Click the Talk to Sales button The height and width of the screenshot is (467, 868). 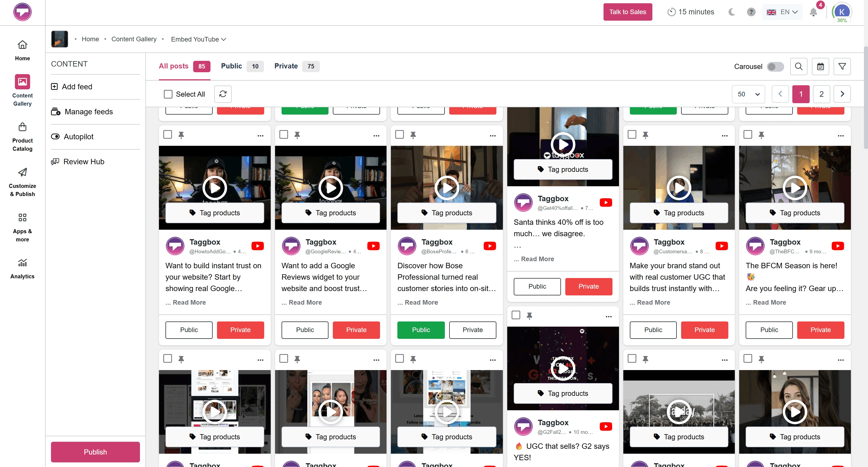pyautogui.click(x=627, y=12)
